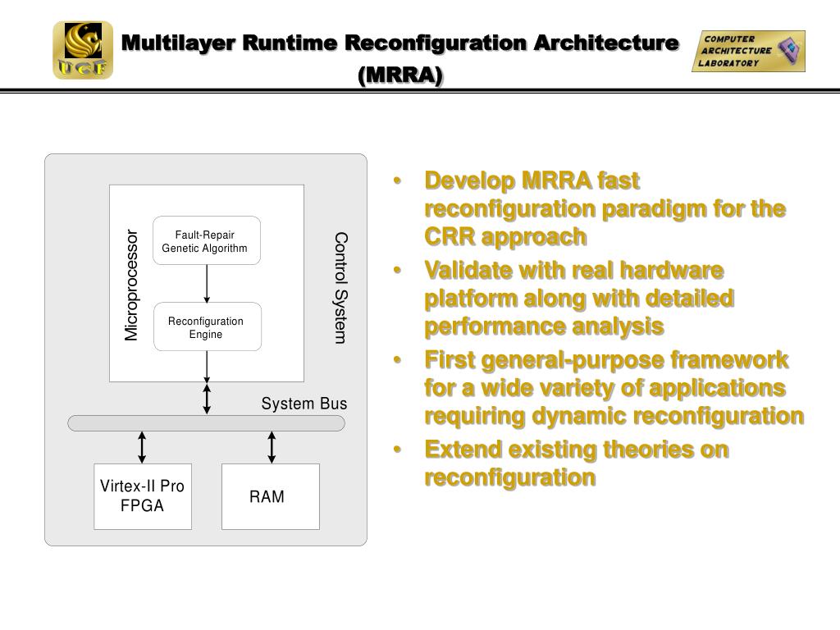Click the vertical Microprocessor label
Viewport: 840px width, 630px height.
tap(131, 285)
